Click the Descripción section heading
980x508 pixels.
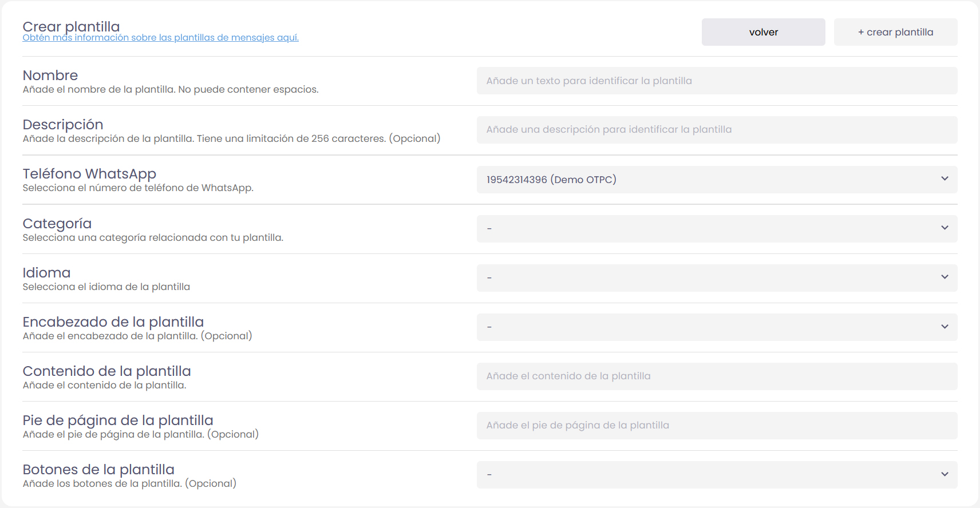click(63, 125)
